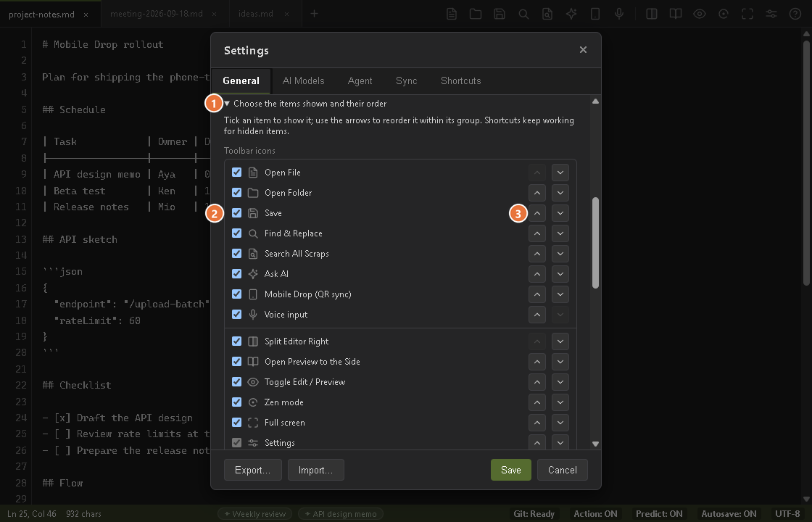Click the Voice input microphone icon in the top toolbar
Viewport: 812px width, 522px height.
[x=619, y=14]
